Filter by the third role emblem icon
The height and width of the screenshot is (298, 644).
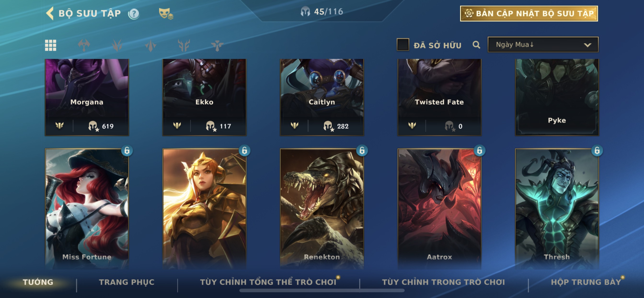click(150, 45)
